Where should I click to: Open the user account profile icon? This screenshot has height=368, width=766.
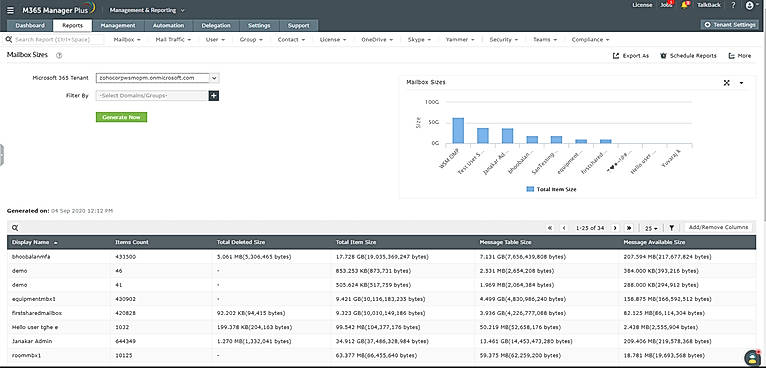pos(750,5)
